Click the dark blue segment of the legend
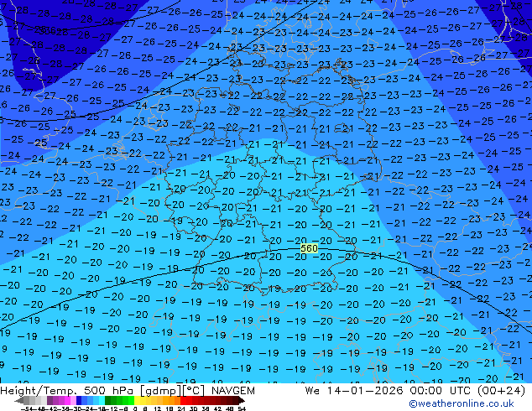The width and height of the screenshot is (532, 411). tap(79, 400)
